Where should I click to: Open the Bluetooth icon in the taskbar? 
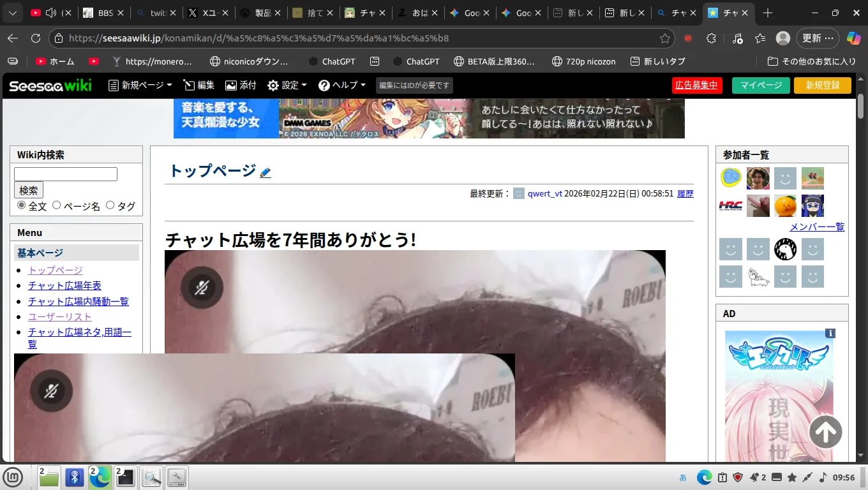point(75,477)
